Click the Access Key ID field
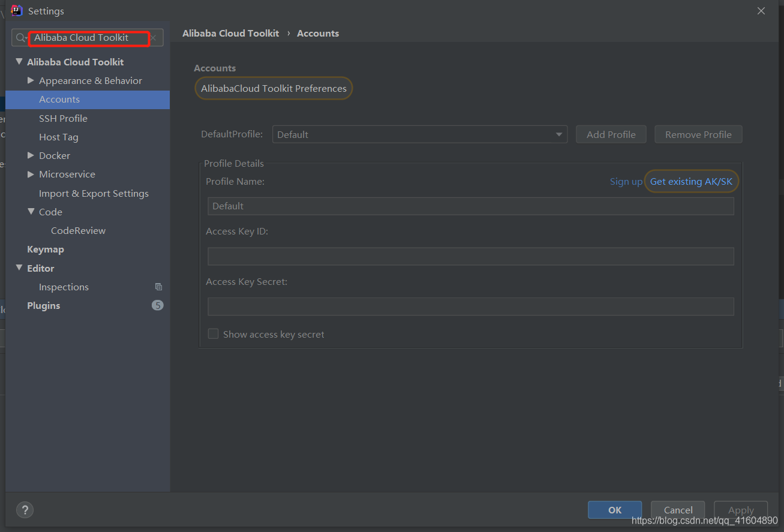 [x=470, y=256]
